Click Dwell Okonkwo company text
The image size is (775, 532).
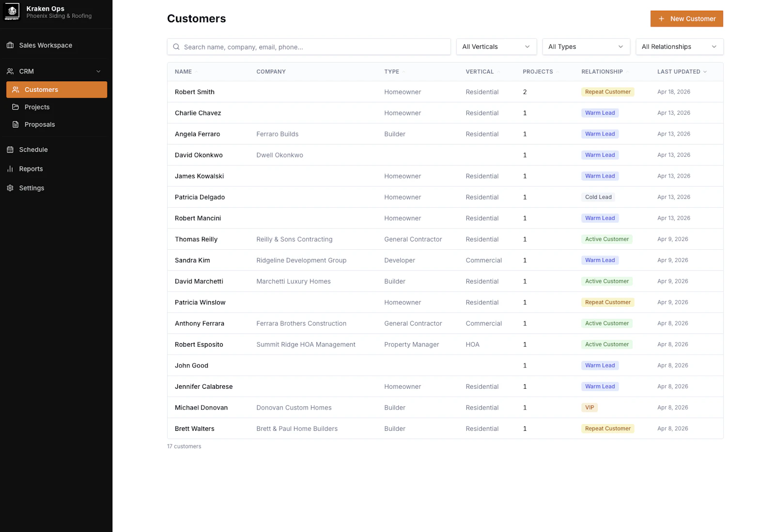(x=279, y=155)
